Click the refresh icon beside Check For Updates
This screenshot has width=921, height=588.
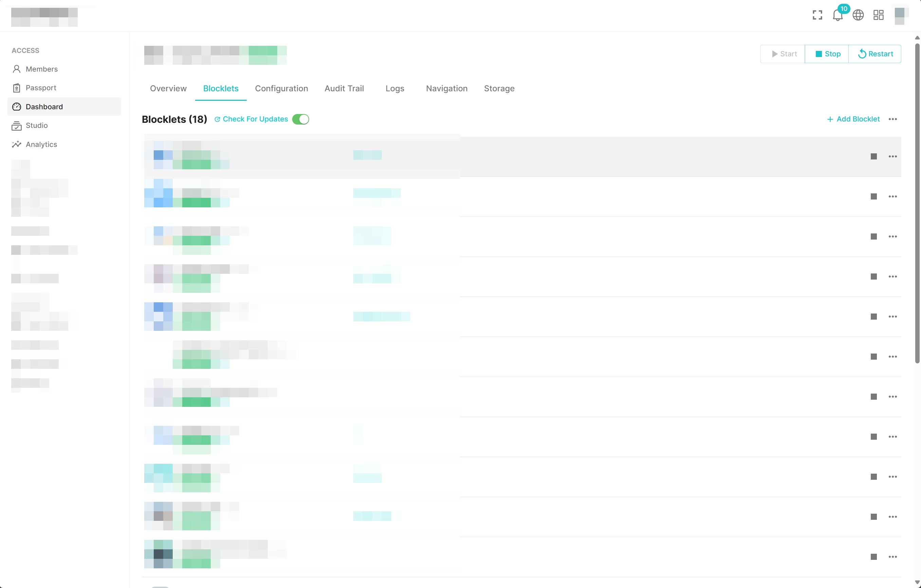point(217,119)
